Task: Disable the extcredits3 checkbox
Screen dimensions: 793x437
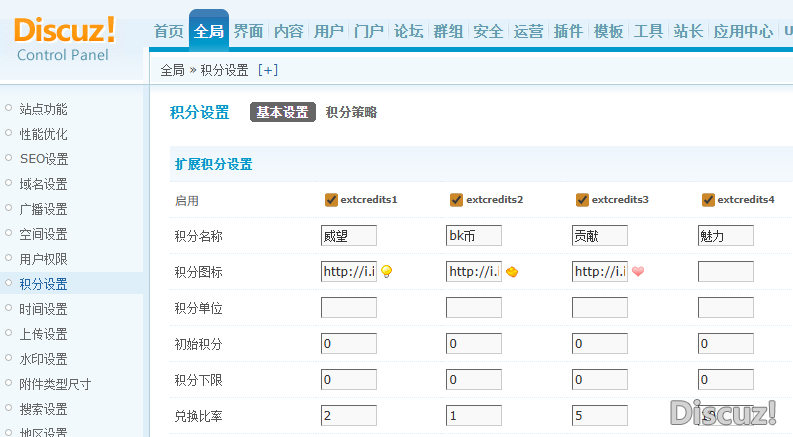Action: coord(582,199)
